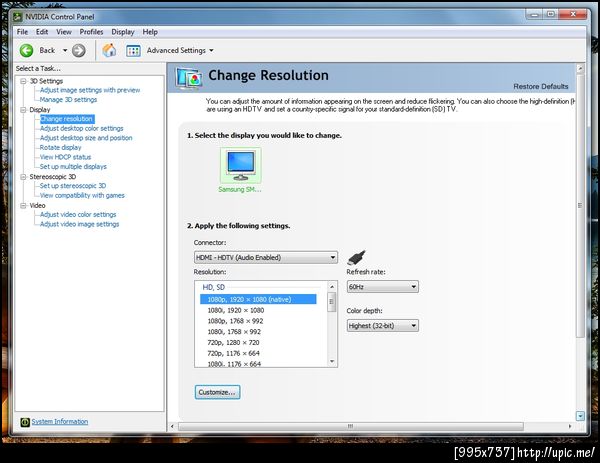The height and width of the screenshot is (463, 600).
Task: Open the Connector HDMI - HDTV dropdown
Action: tap(266, 258)
